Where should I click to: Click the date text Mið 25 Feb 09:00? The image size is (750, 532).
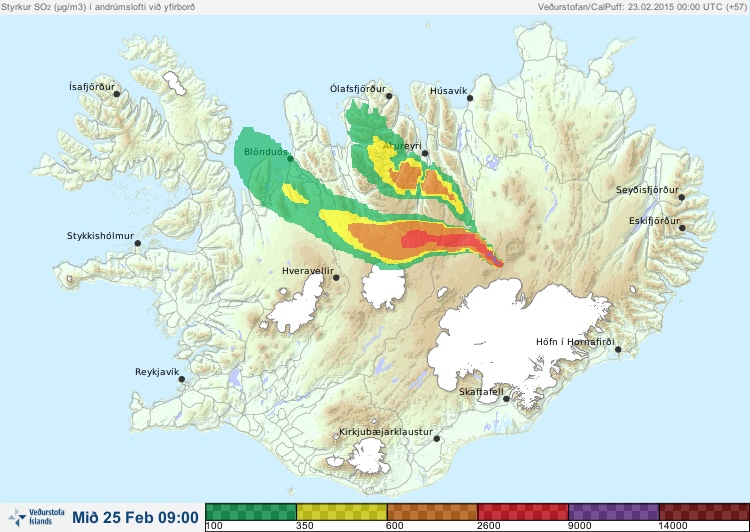click(135, 517)
